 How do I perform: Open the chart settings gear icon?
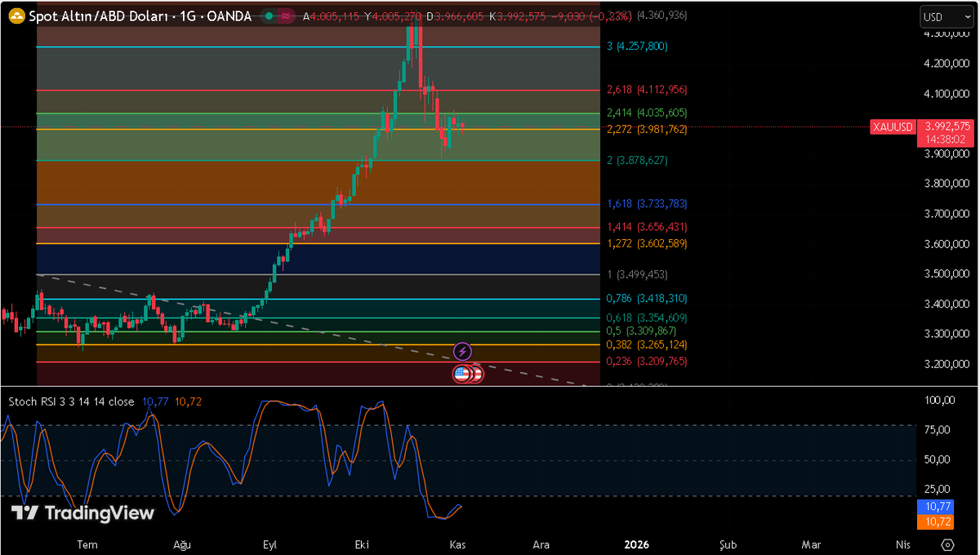point(947,544)
